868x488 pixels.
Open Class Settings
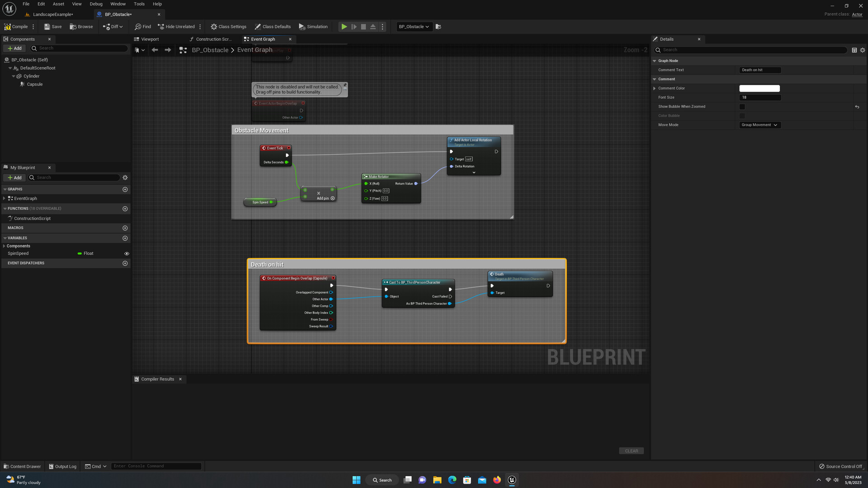[228, 27]
